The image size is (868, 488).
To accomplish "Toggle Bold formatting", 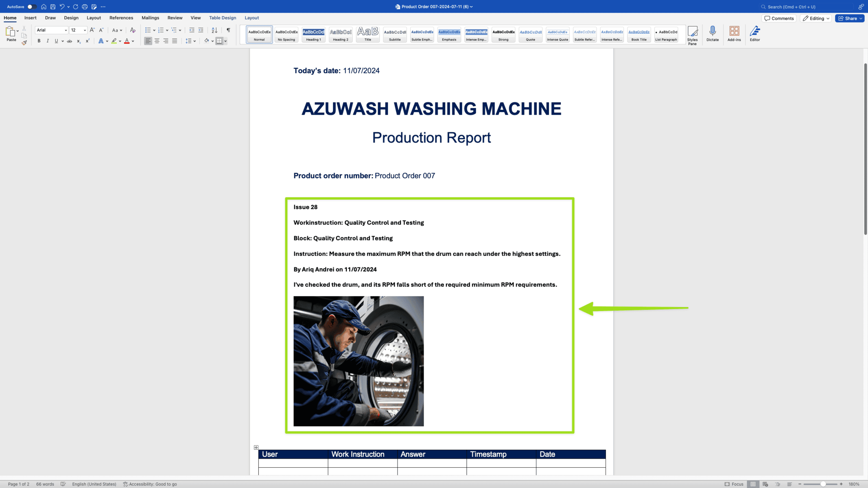I will 39,41.
